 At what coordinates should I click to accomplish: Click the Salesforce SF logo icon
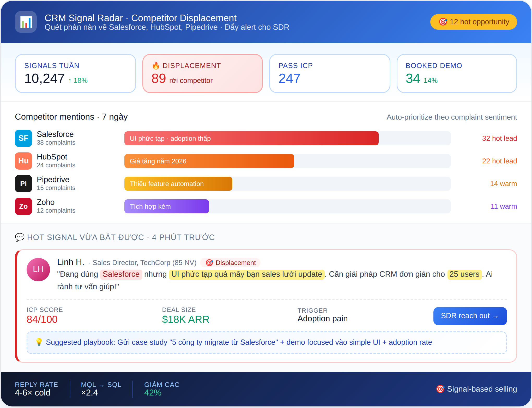[23, 138]
